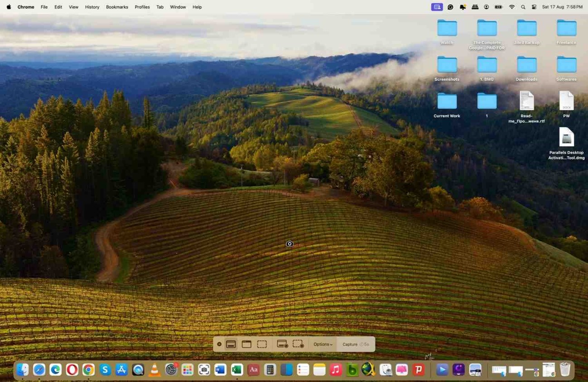Open the red P app in Dock
The width and height of the screenshot is (588, 382).
coord(419,370)
